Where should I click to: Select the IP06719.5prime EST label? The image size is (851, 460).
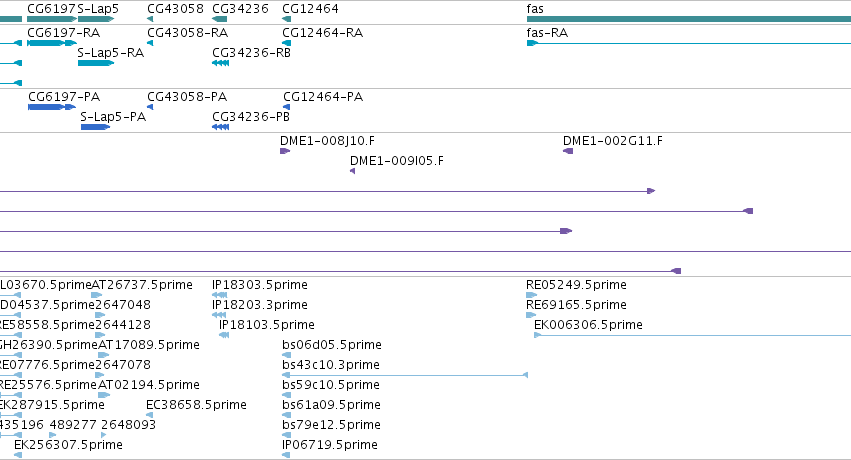pos(330,445)
